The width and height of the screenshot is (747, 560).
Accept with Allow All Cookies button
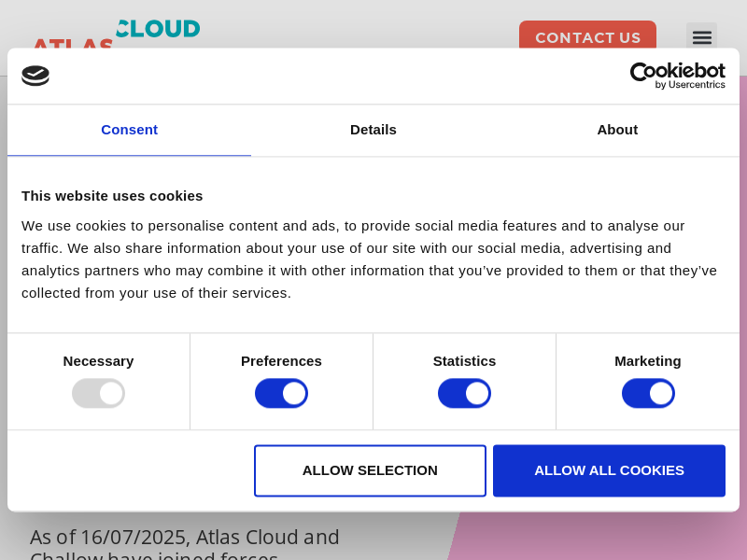tap(609, 470)
